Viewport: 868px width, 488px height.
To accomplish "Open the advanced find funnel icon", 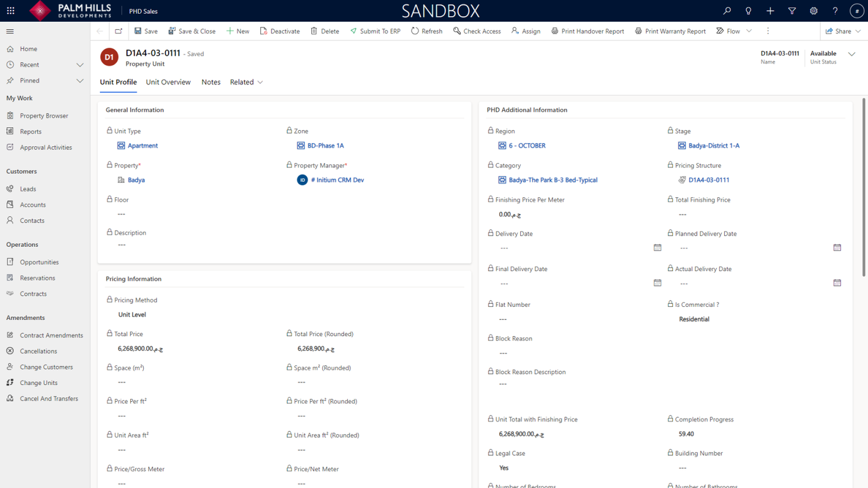I will (792, 11).
